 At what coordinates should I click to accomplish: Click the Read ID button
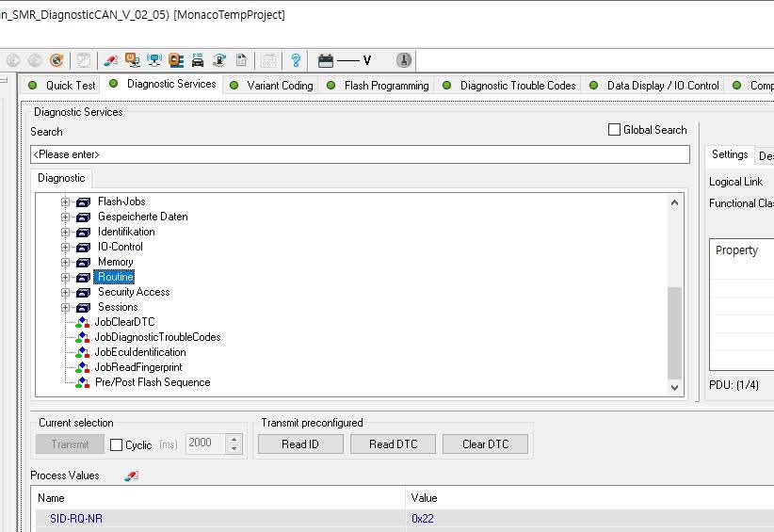click(300, 444)
